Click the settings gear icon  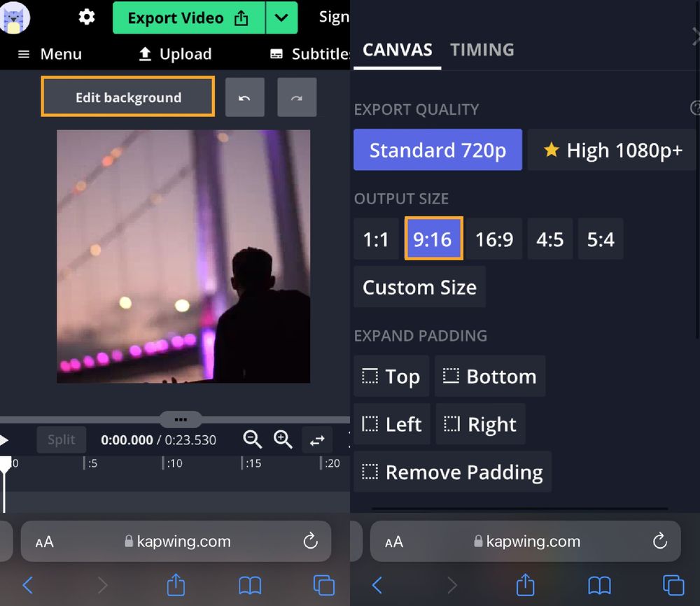86,17
